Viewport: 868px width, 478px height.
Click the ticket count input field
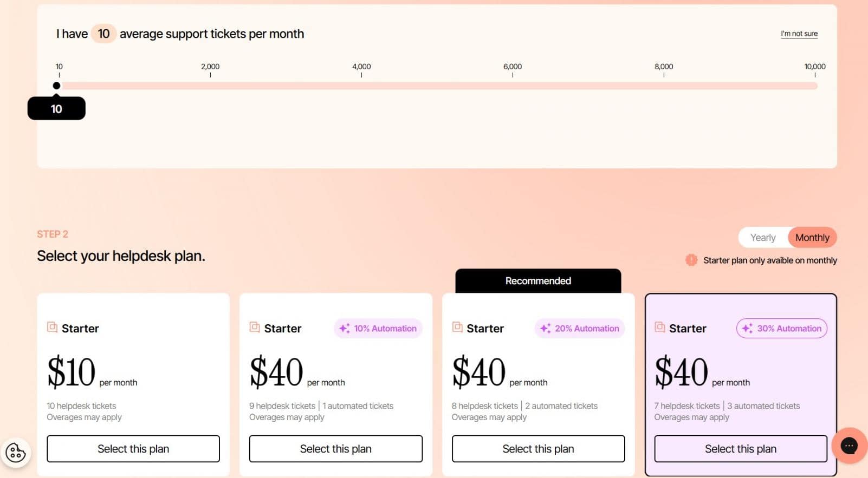coord(103,34)
